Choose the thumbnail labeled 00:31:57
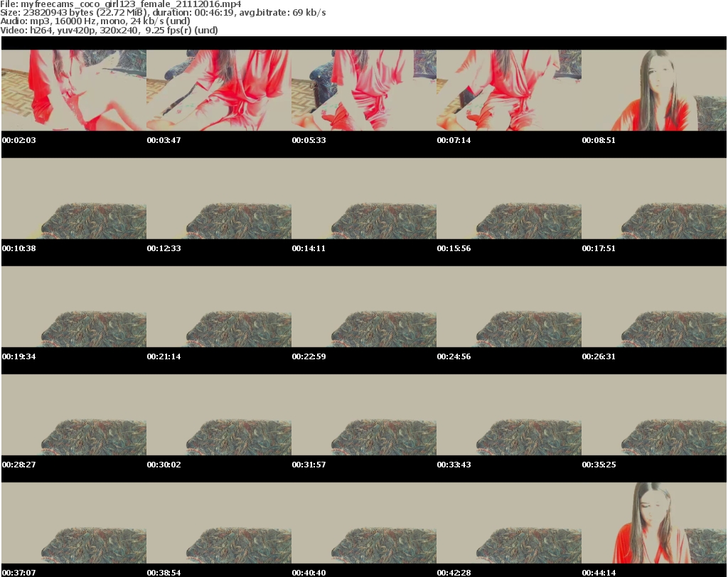Image resolution: width=728 pixels, height=577 pixels. (x=363, y=414)
